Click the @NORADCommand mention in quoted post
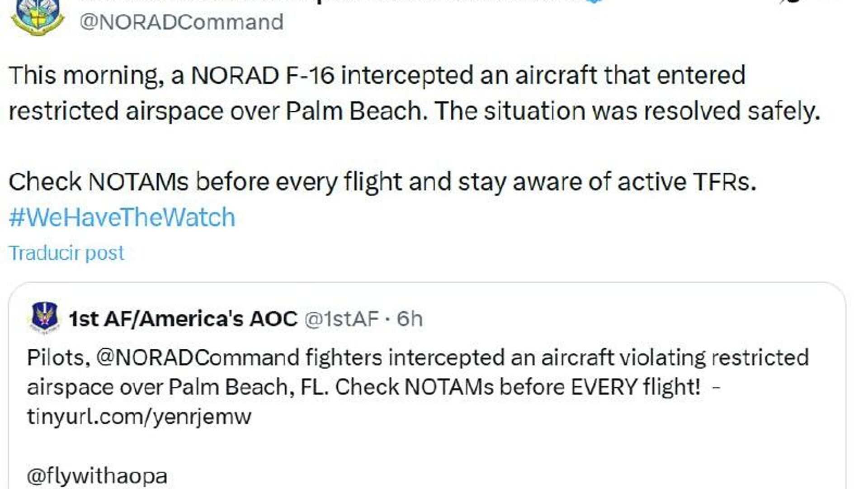This screenshot has height=489, width=868. pyautogui.click(x=198, y=357)
